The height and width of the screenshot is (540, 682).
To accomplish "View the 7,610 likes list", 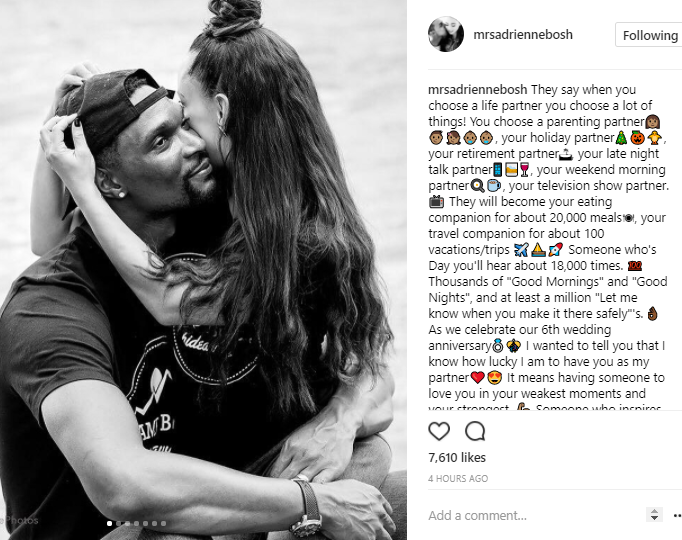I will pos(457,457).
